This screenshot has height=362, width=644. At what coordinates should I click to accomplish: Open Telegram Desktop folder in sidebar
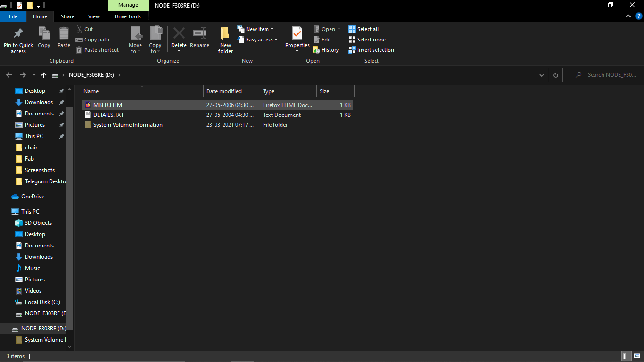click(45, 181)
